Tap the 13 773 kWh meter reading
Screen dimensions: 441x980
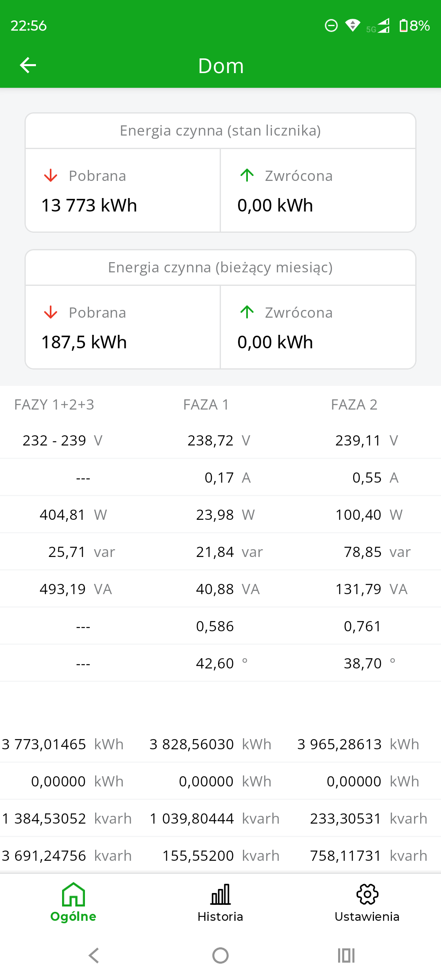(89, 205)
